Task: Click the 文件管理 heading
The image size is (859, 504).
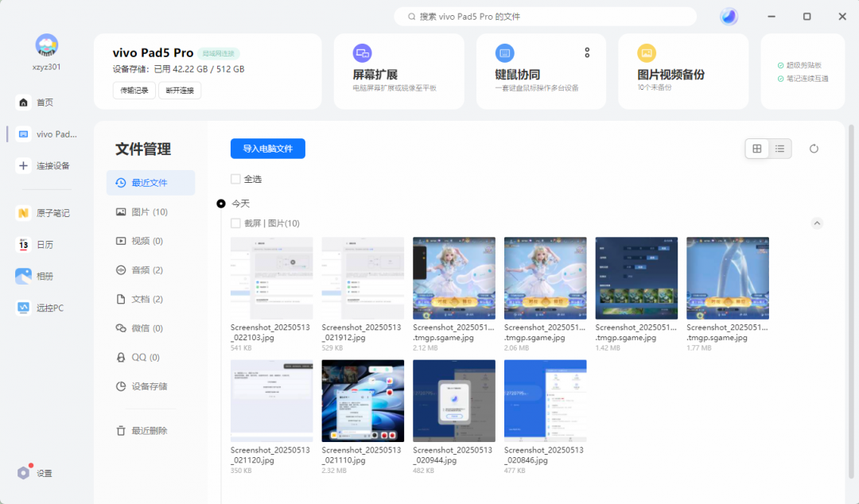Action: 143,149
